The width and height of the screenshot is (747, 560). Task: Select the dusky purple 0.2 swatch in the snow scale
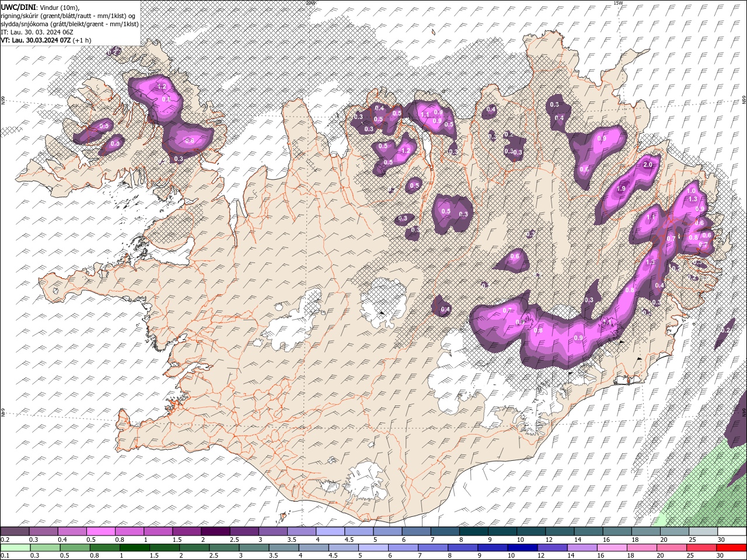coord(15,532)
